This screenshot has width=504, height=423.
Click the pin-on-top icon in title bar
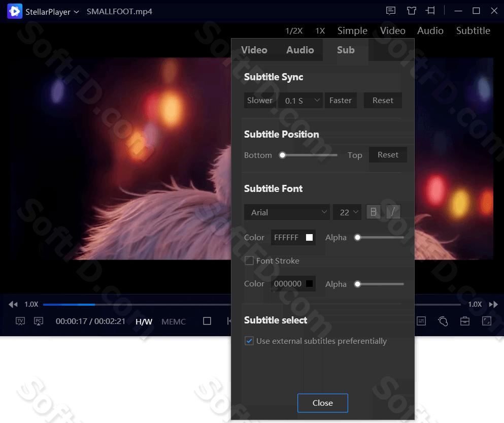pos(430,11)
